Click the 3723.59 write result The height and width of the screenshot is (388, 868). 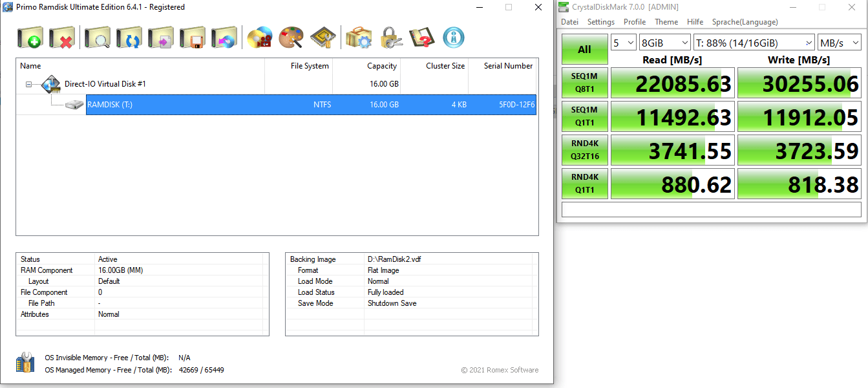[799, 150]
